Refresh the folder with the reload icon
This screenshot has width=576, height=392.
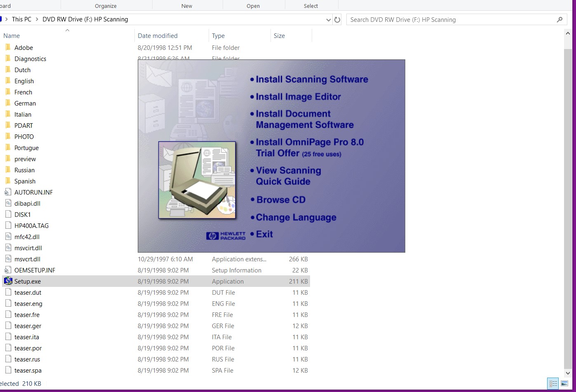(337, 19)
